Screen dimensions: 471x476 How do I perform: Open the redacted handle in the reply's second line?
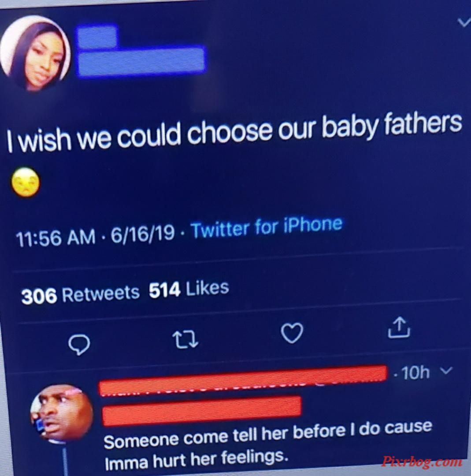click(202, 410)
